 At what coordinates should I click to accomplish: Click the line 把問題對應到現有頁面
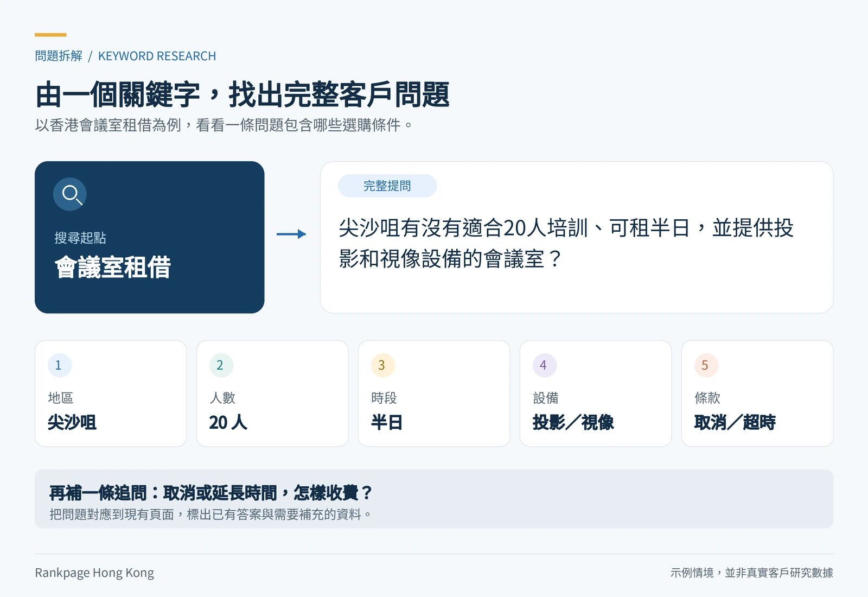pyautogui.click(x=210, y=514)
